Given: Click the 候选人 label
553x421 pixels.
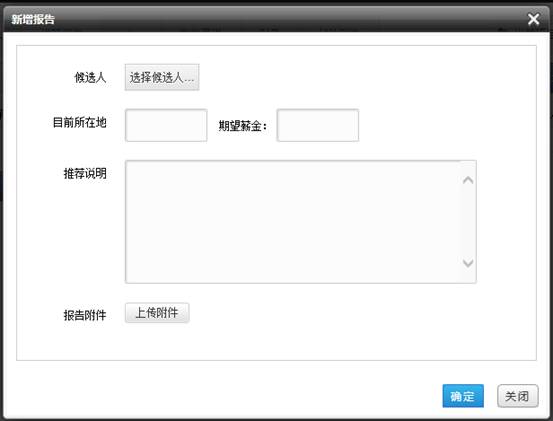Looking at the screenshot, I should tap(90, 77).
